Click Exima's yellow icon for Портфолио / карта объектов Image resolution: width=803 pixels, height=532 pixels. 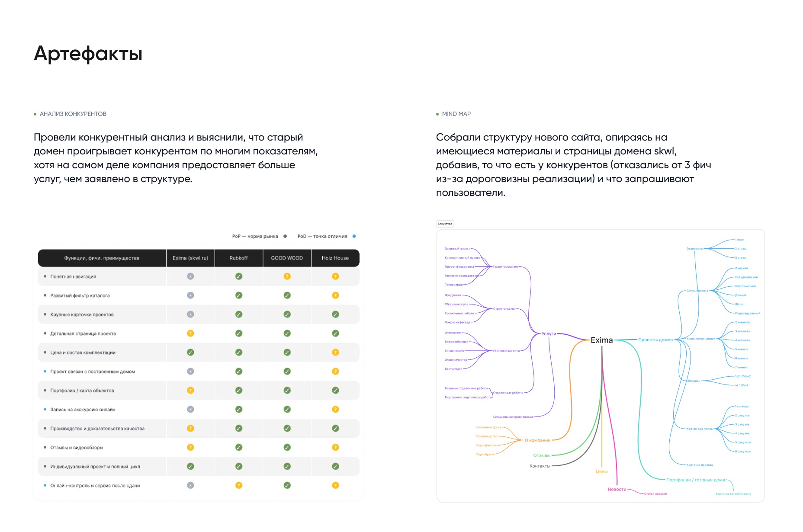coord(190,391)
